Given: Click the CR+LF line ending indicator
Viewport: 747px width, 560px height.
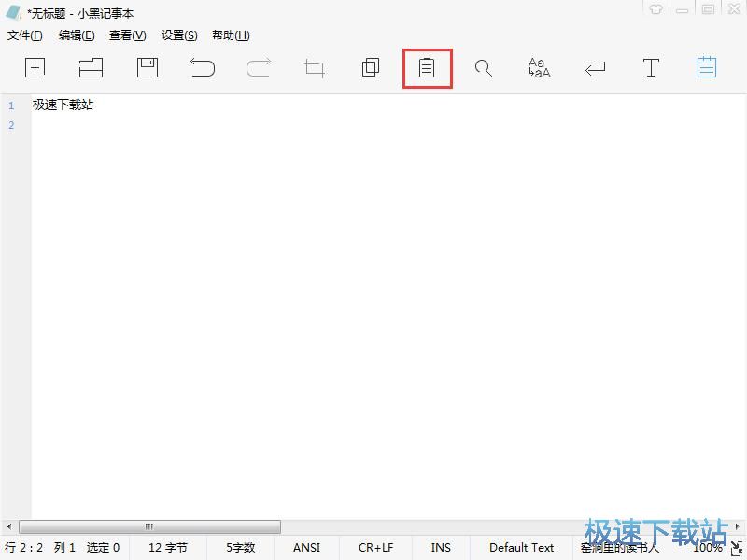Looking at the screenshot, I should [375, 548].
